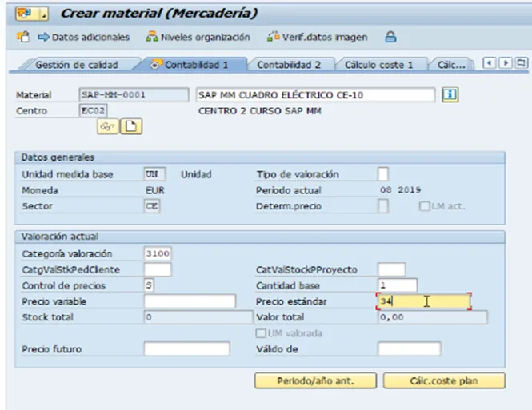Click the Control de precios field
The height and width of the screenshot is (410, 532).
pyautogui.click(x=149, y=285)
